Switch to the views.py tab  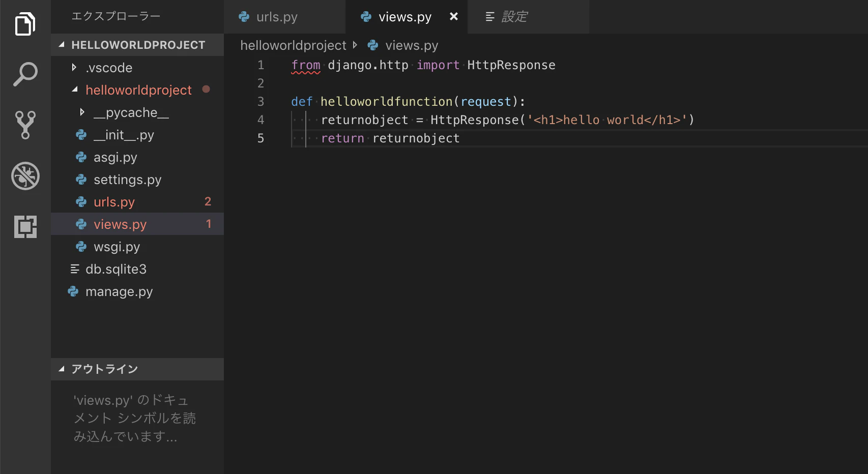pyautogui.click(x=407, y=17)
